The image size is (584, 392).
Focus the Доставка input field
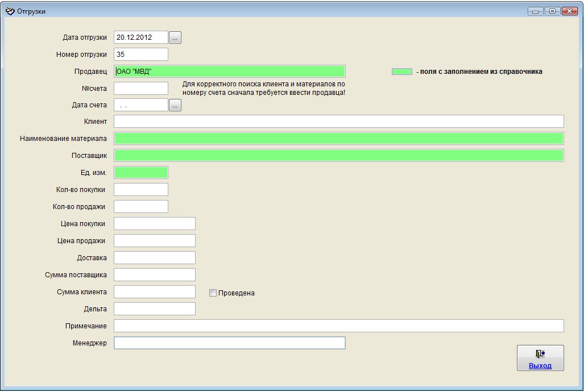(155, 257)
